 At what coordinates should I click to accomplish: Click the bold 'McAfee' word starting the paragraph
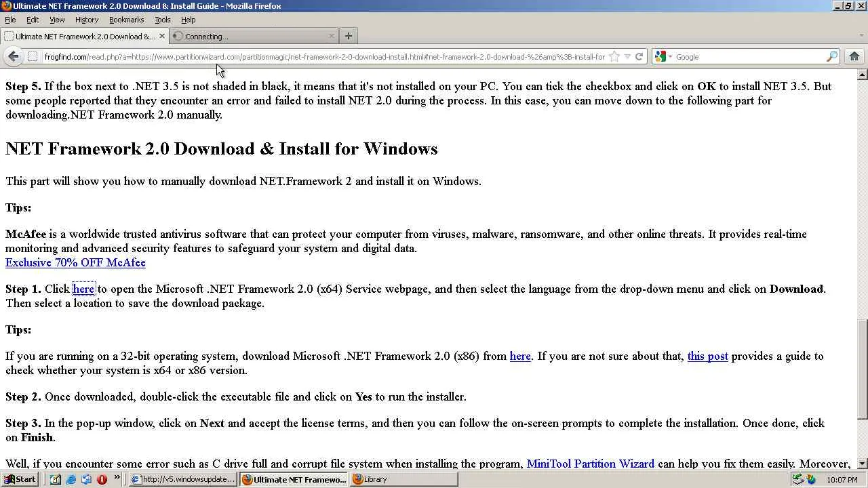[26, 234]
